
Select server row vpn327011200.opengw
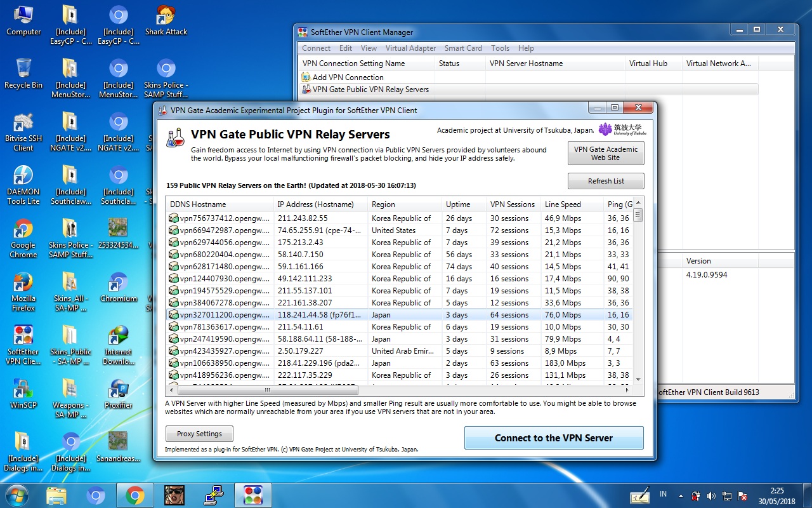pos(400,315)
